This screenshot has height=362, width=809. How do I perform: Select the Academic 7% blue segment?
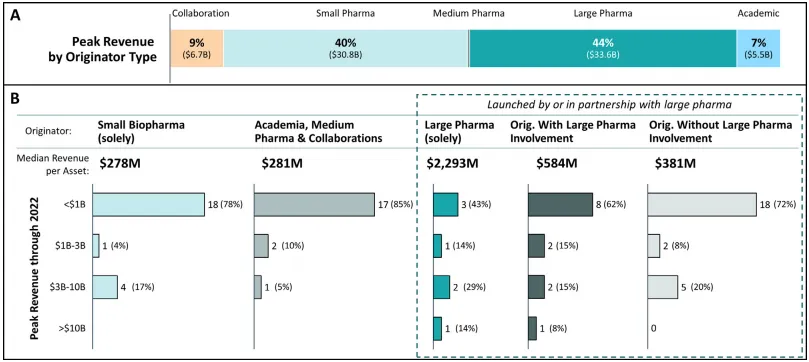[x=758, y=48]
